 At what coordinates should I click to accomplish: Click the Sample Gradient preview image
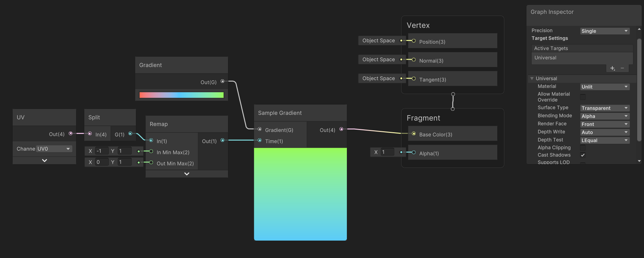(x=300, y=194)
